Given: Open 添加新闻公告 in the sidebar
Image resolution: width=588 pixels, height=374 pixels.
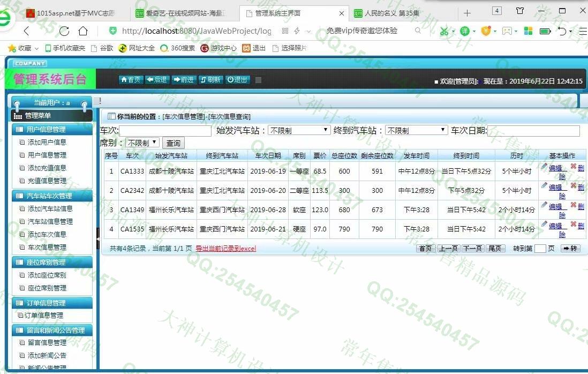Looking at the screenshot, I should pos(47,355).
